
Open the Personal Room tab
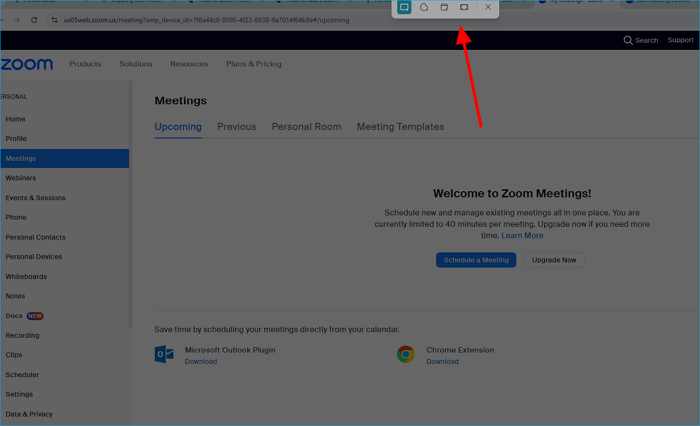point(306,127)
